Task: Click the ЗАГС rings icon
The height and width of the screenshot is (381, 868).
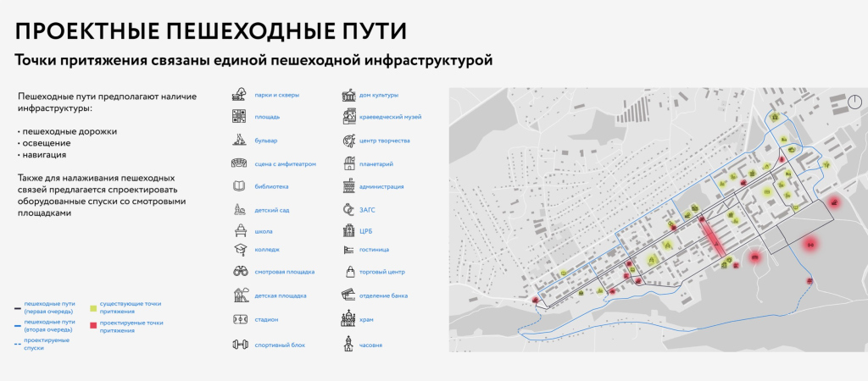Action: click(348, 208)
